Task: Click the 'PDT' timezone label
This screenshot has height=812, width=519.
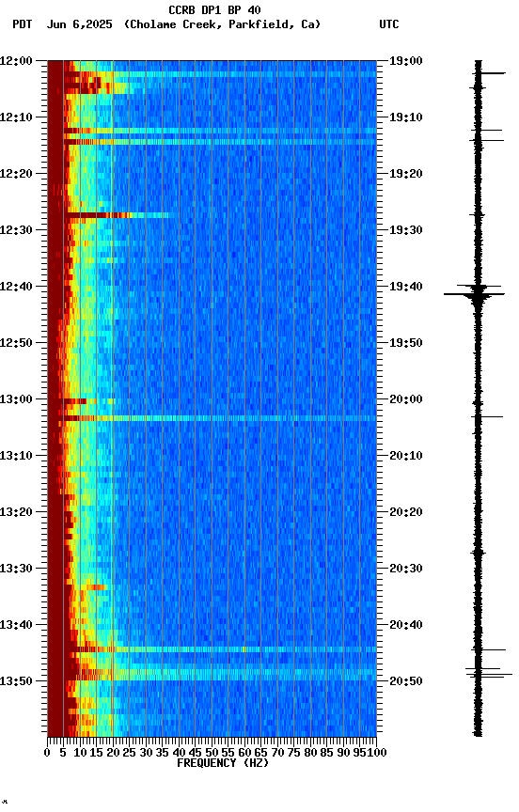Action: point(23,24)
